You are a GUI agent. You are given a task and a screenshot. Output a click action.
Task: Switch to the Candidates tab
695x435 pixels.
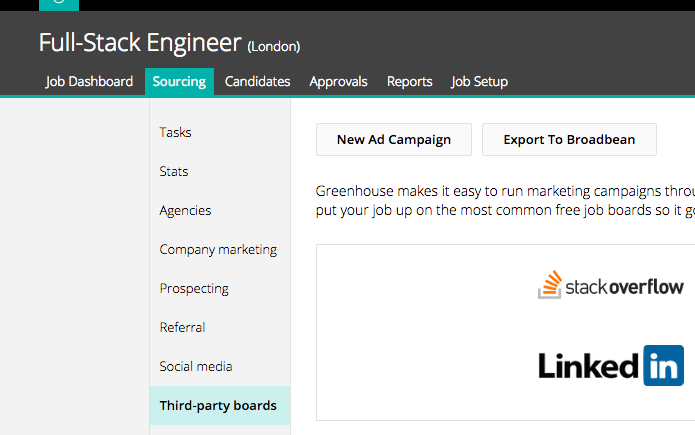(x=258, y=82)
